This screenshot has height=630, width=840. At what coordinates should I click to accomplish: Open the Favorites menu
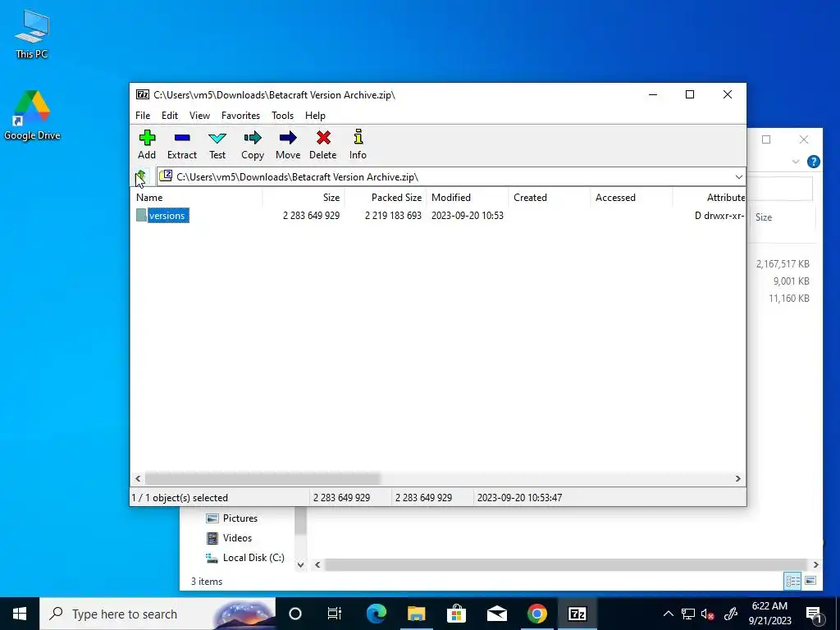tap(240, 115)
